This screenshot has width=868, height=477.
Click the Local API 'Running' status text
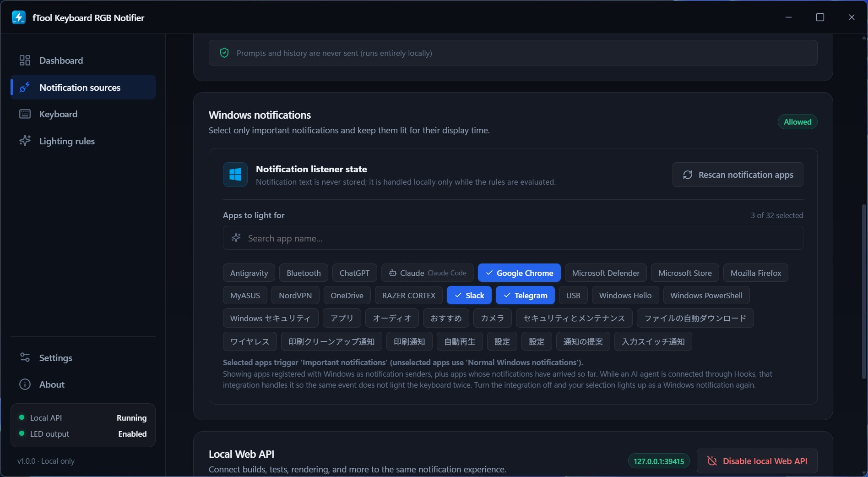coord(131,417)
